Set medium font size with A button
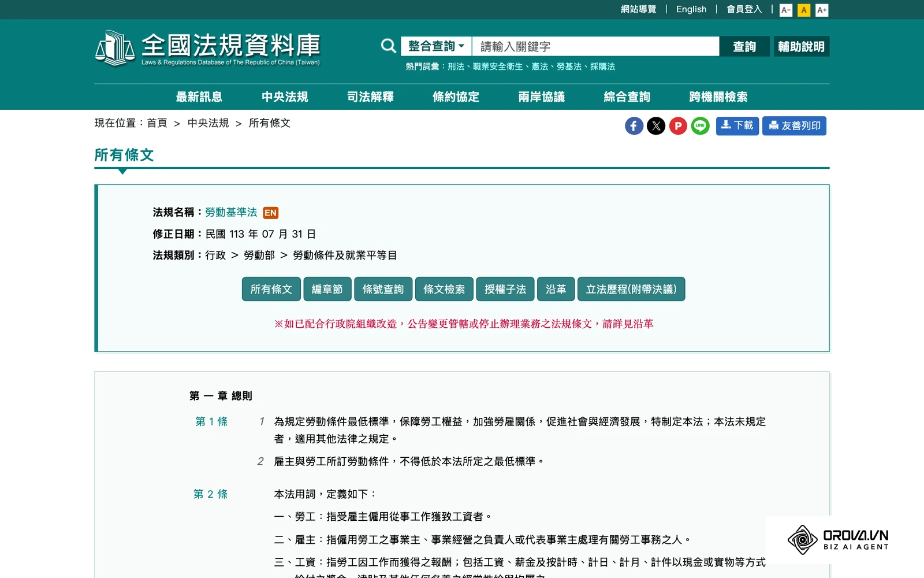924x578 pixels. (803, 10)
